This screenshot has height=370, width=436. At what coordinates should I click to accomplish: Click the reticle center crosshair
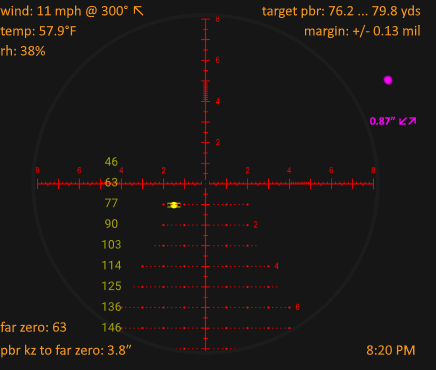[206, 184]
